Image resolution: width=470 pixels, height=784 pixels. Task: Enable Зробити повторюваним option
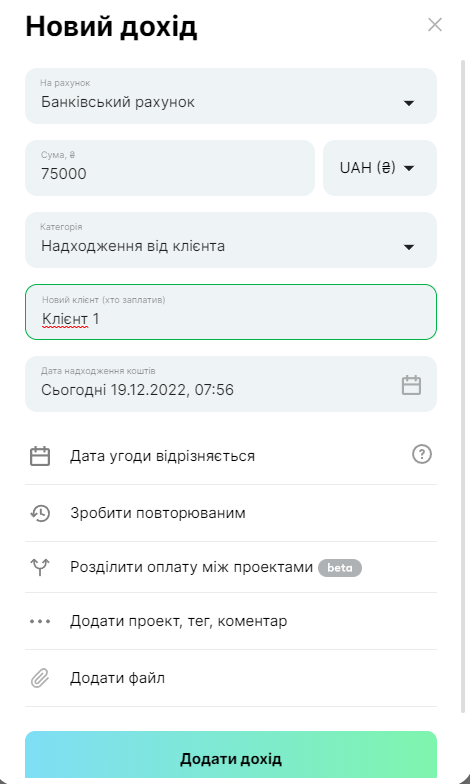[231, 513]
